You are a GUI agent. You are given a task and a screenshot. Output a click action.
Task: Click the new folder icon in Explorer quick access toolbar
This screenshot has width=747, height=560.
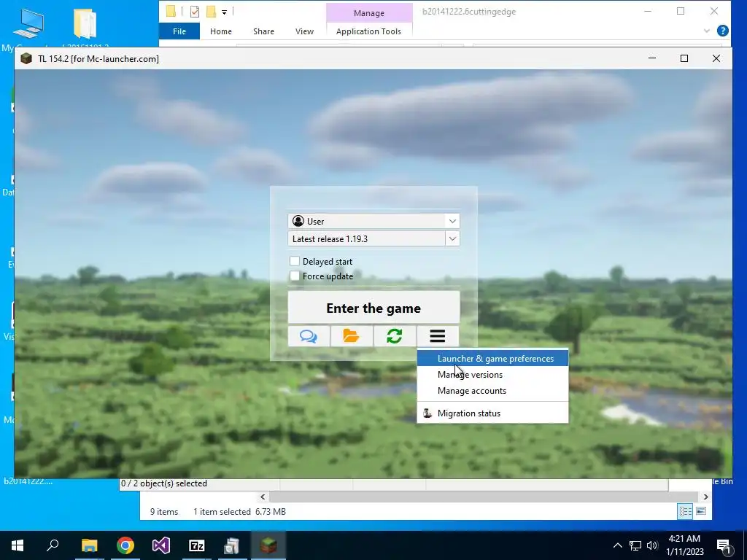[211, 12]
